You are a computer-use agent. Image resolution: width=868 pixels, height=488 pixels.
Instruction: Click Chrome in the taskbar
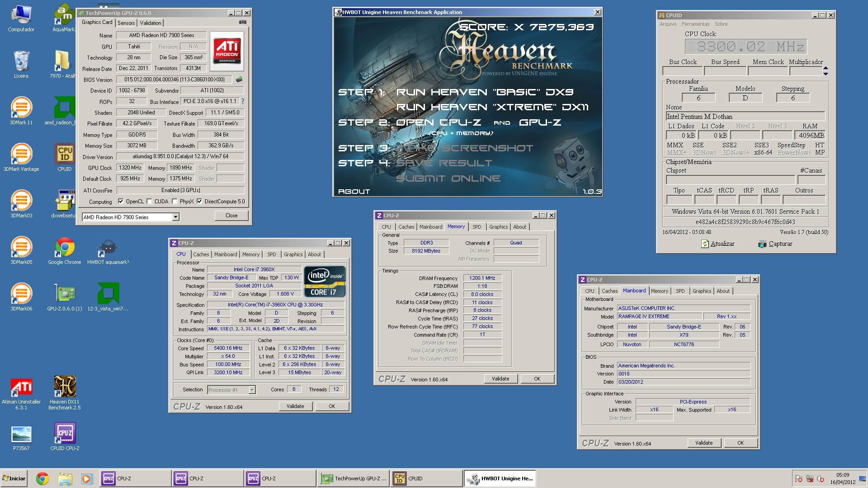click(x=42, y=479)
